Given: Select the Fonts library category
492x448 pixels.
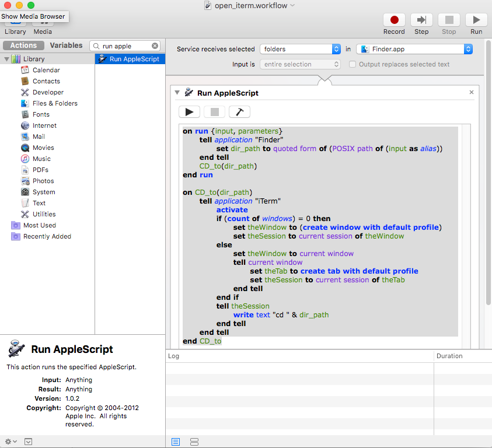Looking at the screenshot, I should pos(41,114).
